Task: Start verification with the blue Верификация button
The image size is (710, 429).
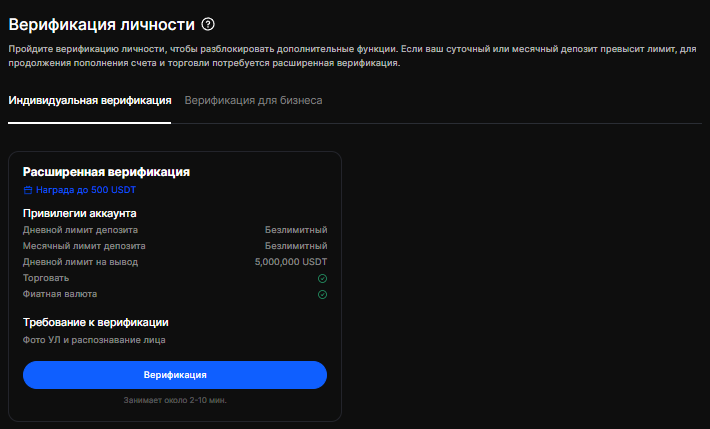Action: pyautogui.click(x=175, y=375)
